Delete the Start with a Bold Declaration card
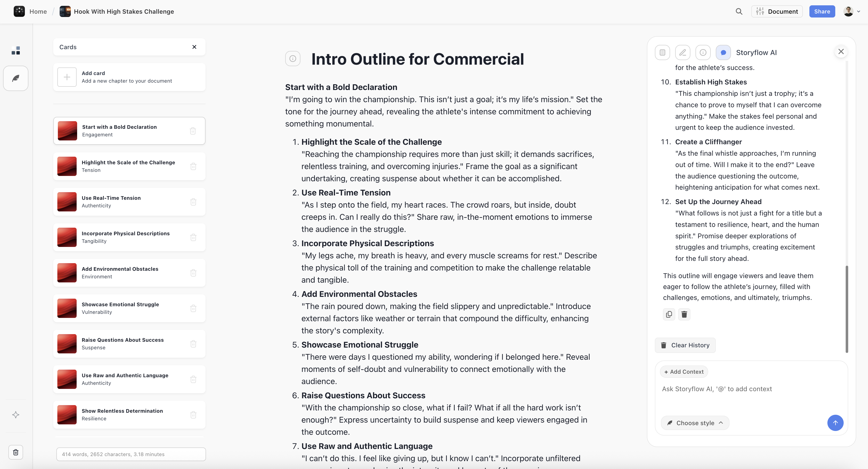Image resolution: width=868 pixels, height=469 pixels. [x=193, y=131]
